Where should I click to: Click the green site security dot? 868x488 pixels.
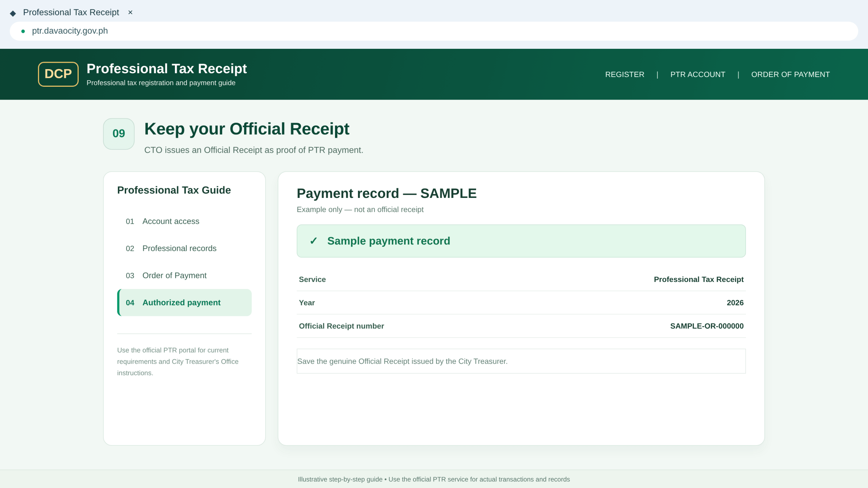[23, 31]
